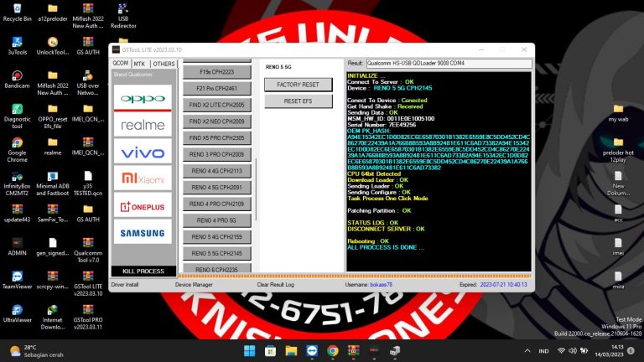
Task: Select model RENO 4 4G CPH2113
Action: pos(217,171)
